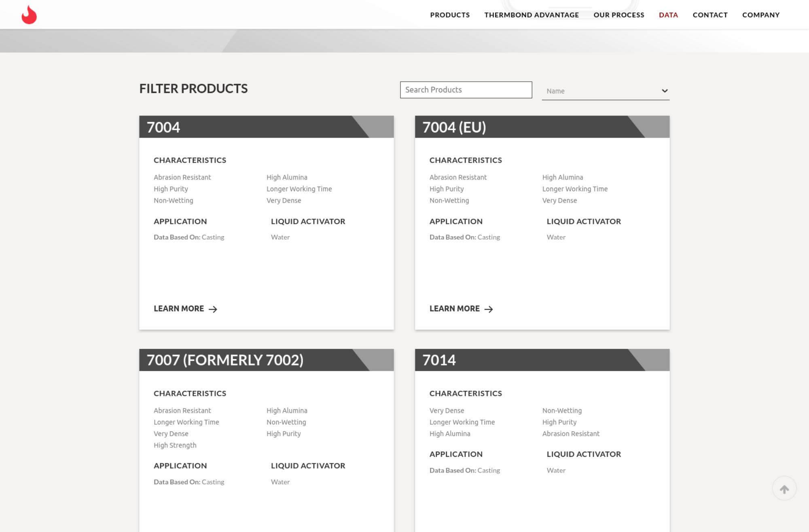Click Water activator in the 7014 card

556,471
